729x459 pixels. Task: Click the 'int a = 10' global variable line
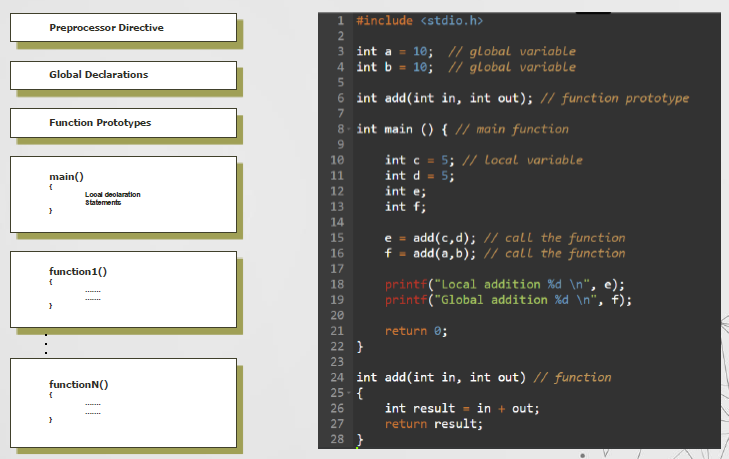(393, 51)
